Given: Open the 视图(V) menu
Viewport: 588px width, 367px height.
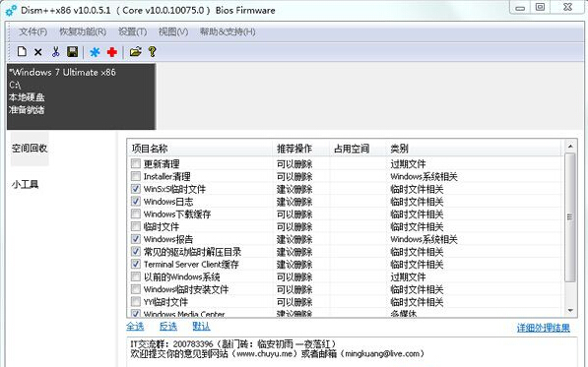Looking at the screenshot, I should point(173,31).
